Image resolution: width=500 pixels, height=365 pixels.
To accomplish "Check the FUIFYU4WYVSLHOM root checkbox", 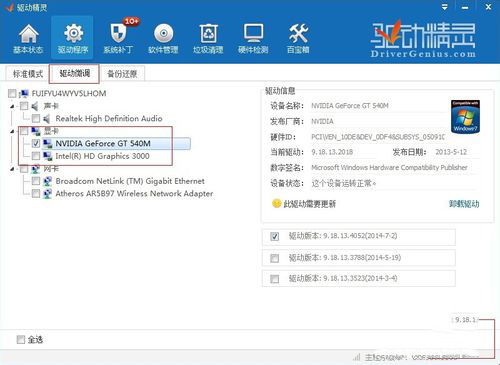I will pos(12,94).
